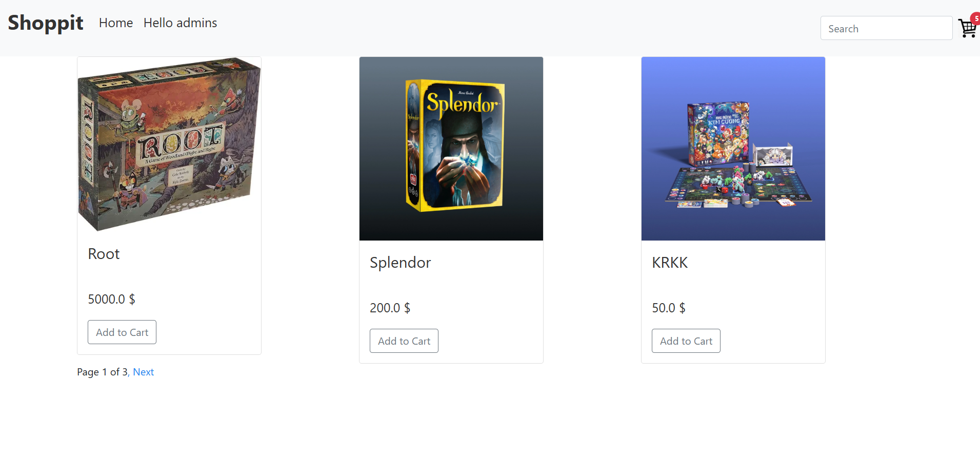The width and height of the screenshot is (980, 458).
Task: Open the Hello admins menu item
Action: click(x=180, y=23)
